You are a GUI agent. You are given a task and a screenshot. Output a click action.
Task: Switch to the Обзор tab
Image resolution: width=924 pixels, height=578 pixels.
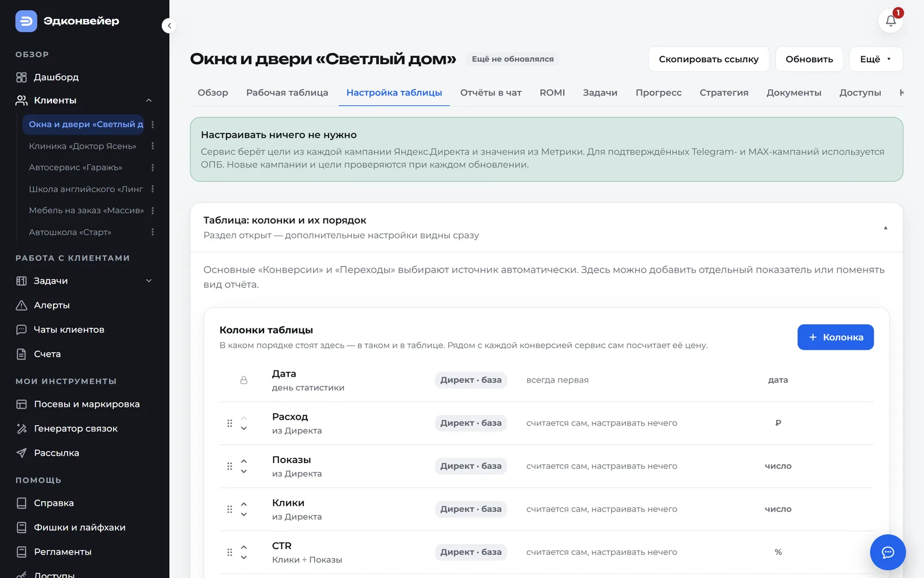(x=213, y=92)
